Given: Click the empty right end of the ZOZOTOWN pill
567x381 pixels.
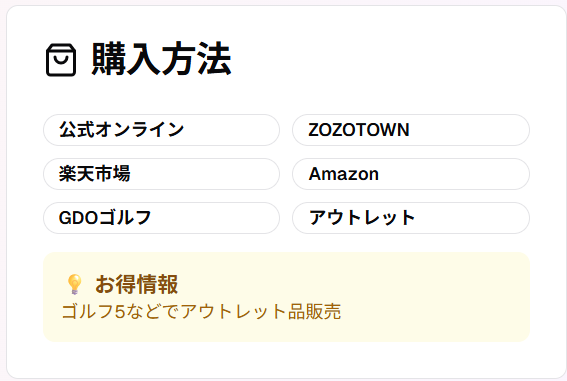Looking at the screenshot, I should click(470, 130).
